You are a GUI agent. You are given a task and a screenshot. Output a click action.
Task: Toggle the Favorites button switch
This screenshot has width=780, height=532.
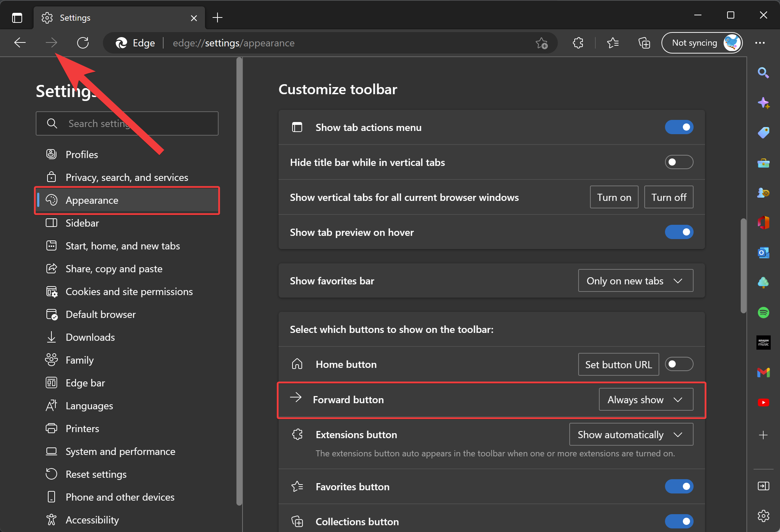click(x=679, y=486)
